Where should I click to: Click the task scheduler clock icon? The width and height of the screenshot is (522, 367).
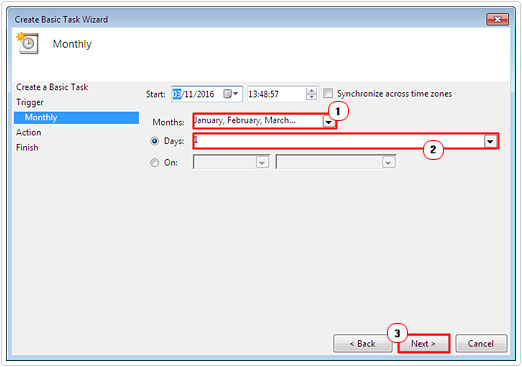(x=27, y=43)
